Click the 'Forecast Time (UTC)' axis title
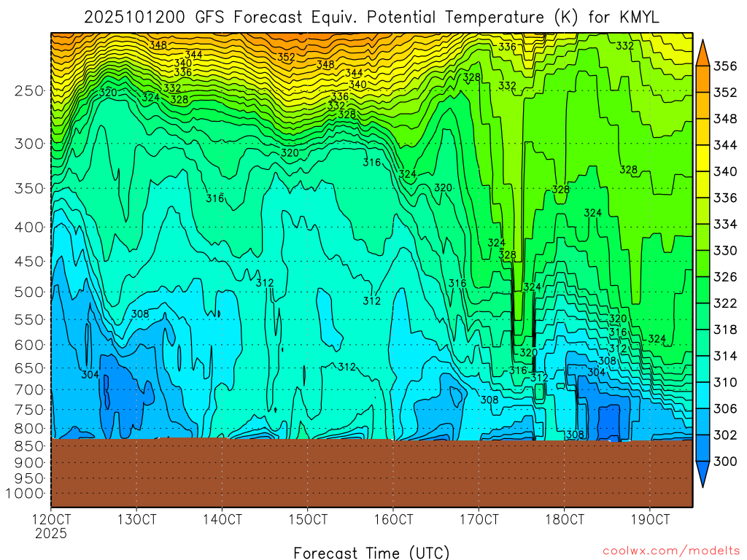Image resolution: width=747 pixels, height=560 pixels. (x=371, y=553)
